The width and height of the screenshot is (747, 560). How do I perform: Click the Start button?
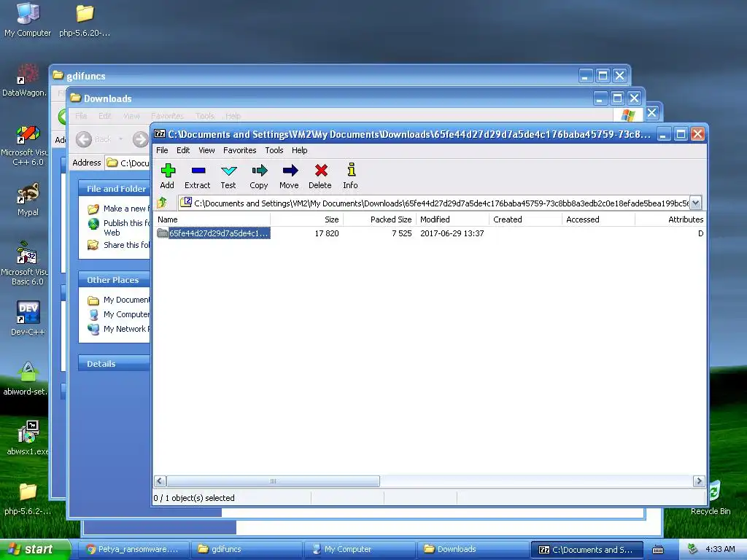[x=35, y=549]
